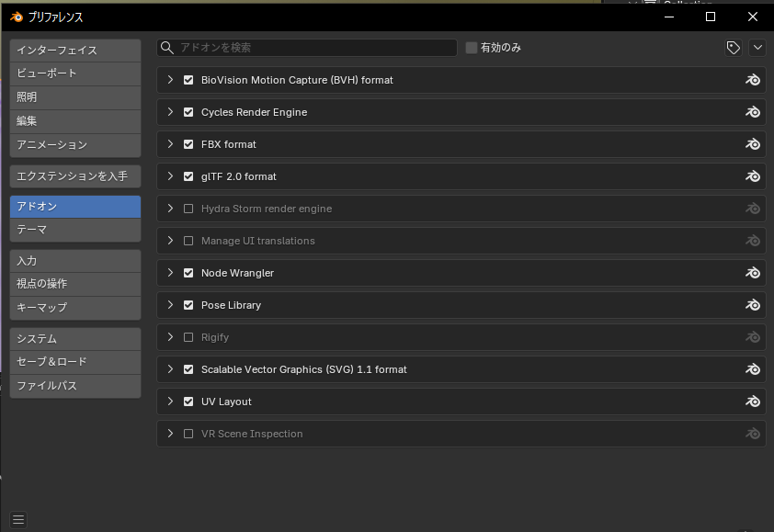Image resolution: width=774 pixels, height=532 pixels.
Task: Click the Blender icon on glTF 2.0 row
Action: coord(753,176)
